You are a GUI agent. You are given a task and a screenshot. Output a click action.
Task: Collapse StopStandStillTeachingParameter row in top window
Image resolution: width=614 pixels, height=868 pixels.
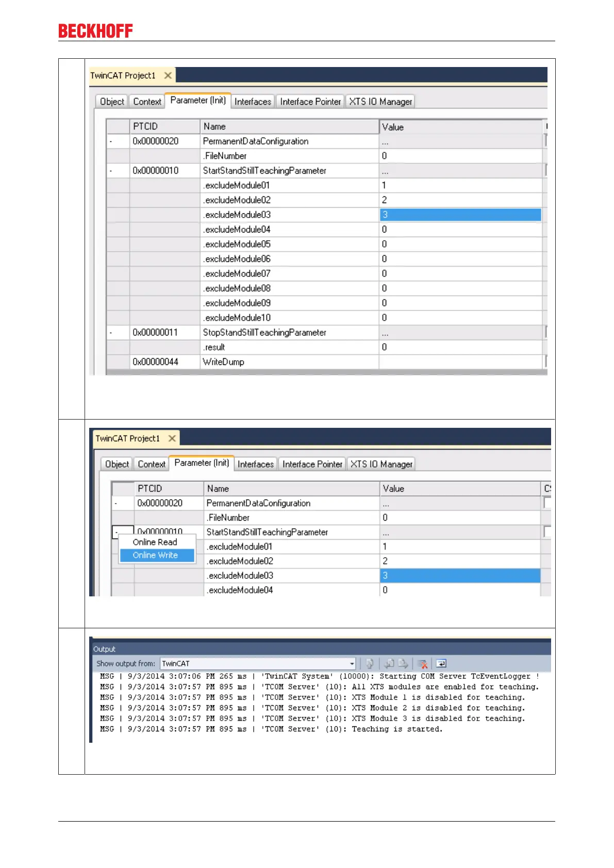(111, 332)
